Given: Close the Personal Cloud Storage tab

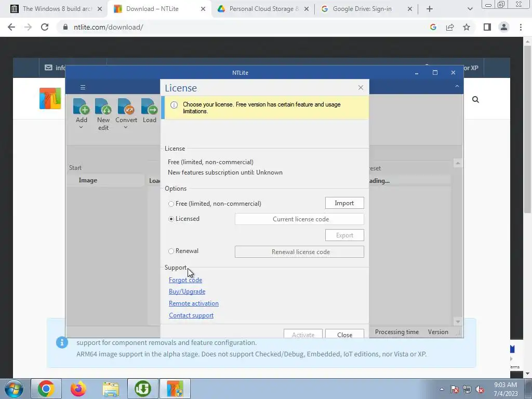Looking at the screenshot, I should tap(307, 9).
